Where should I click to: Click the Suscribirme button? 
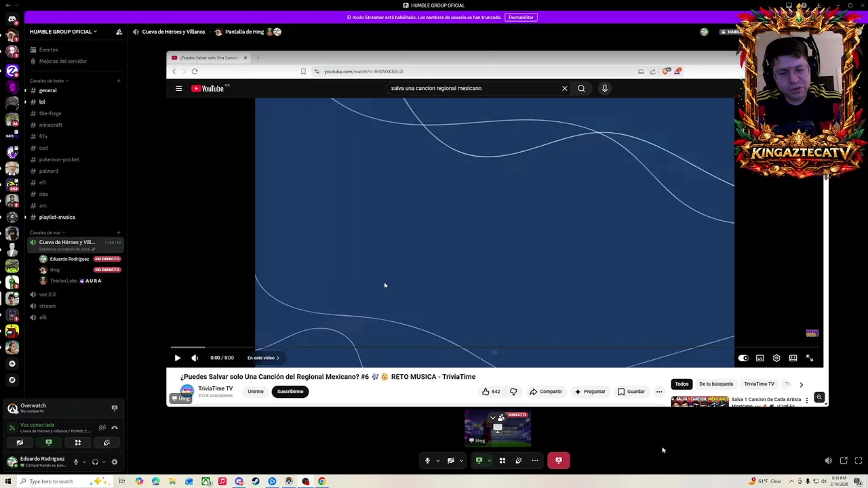tap(290, 392)
